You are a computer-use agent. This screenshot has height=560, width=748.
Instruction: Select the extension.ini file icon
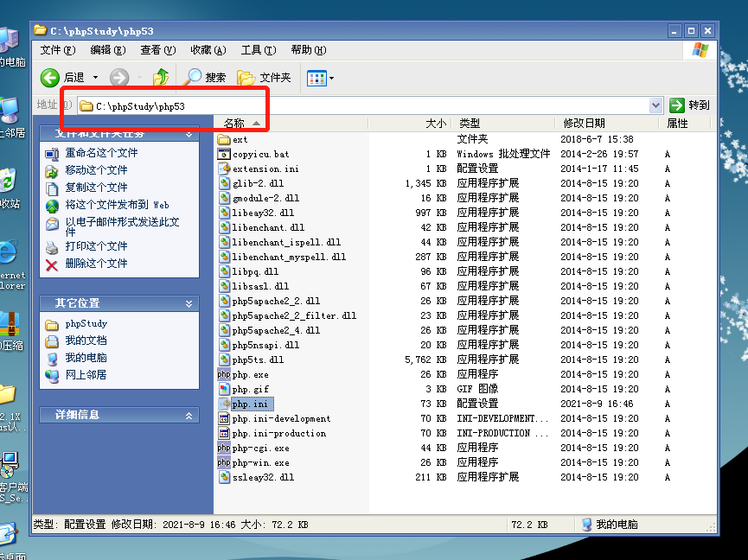224,169
